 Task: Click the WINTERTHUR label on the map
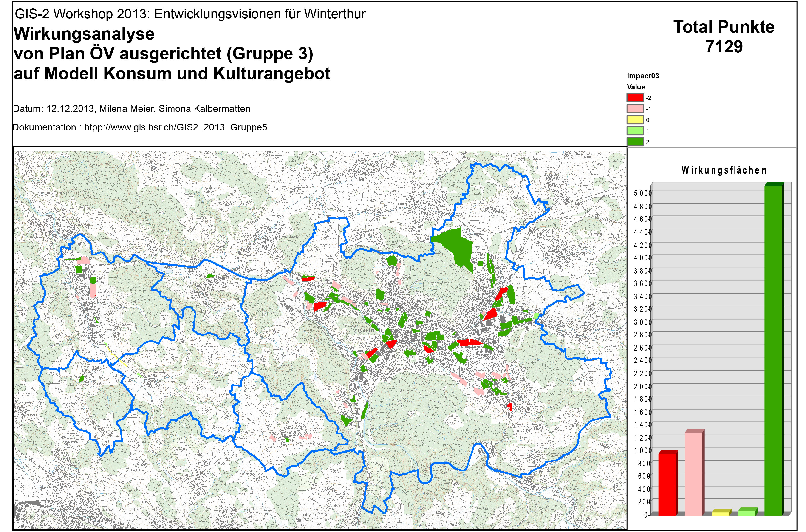(369, 331)
